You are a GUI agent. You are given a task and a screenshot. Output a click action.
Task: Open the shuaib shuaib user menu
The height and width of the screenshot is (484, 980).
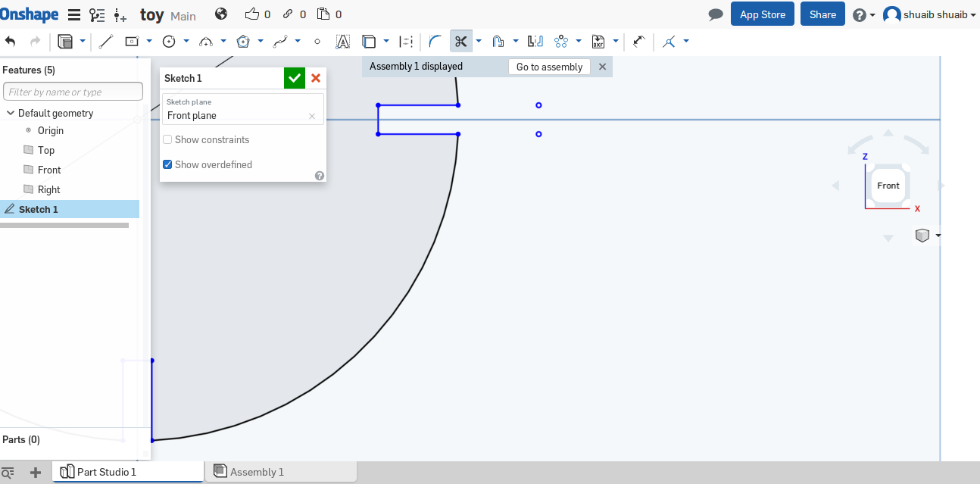(929, 14)
